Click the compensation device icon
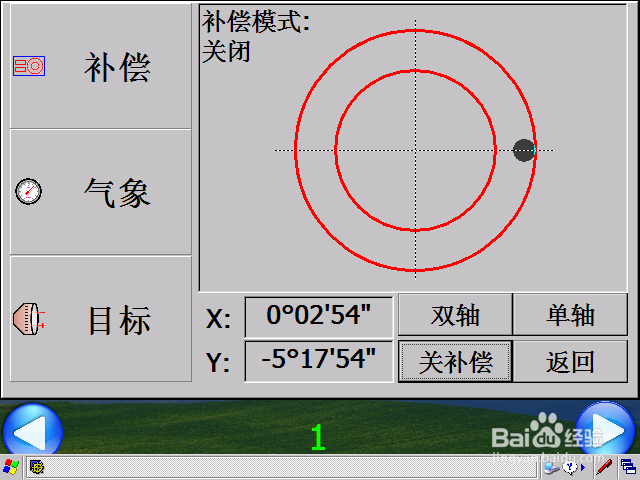Image resolution: width=640 pixels, height=480 pixels. tap(29, 66)
